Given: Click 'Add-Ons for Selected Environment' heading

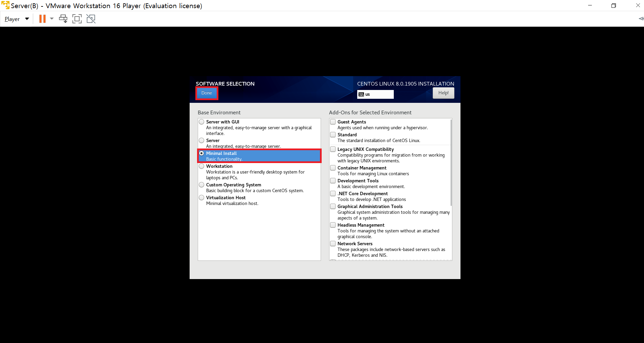Looking at the screenshot, I should click(370, 113).
